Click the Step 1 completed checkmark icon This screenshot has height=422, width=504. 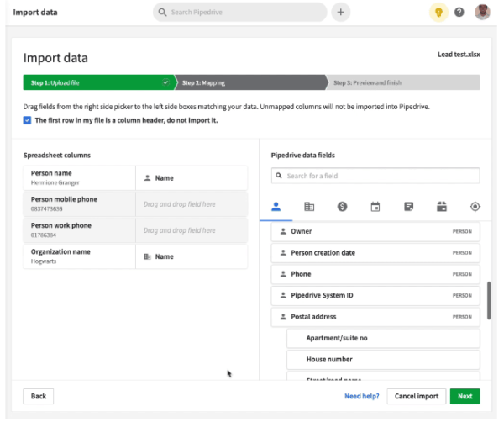165,82
